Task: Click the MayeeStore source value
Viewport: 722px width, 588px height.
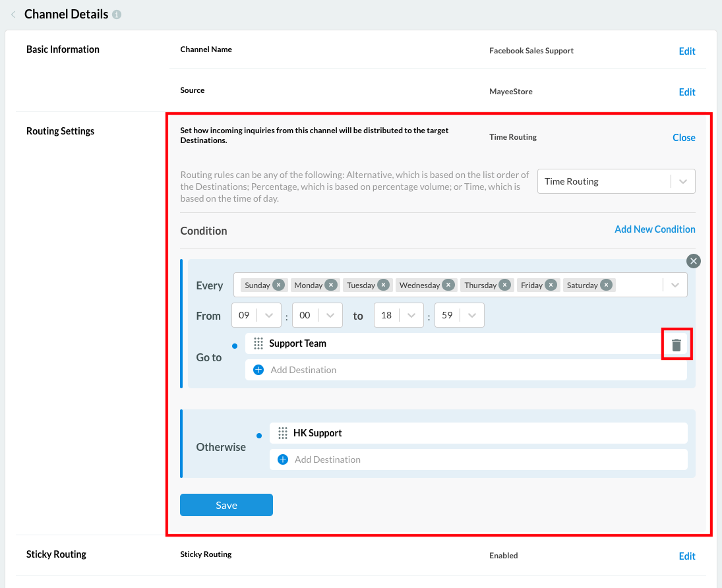Action: (x=510, y=92)
